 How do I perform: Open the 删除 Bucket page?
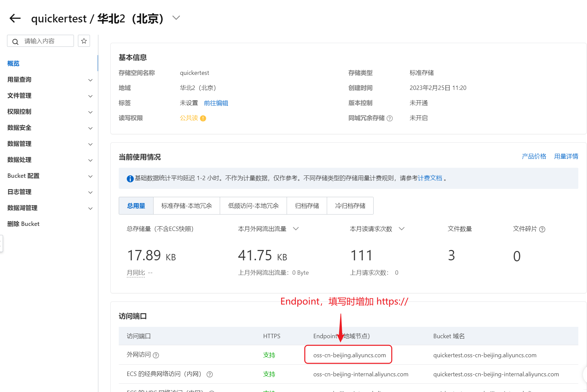click(23, 224)
